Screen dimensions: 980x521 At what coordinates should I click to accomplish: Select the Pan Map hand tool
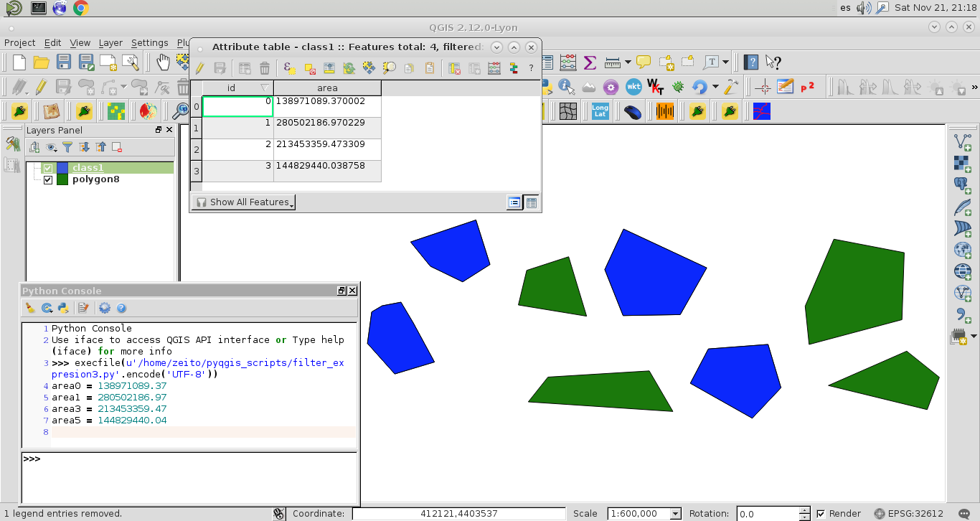tap(163, 62)
